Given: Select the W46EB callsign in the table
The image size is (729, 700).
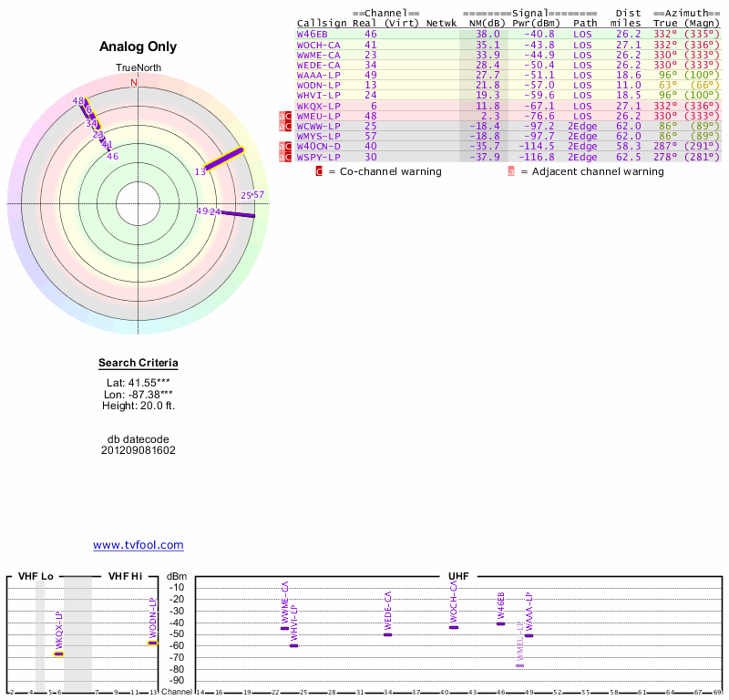Looking at the screenshot, I should click(312, 34).
